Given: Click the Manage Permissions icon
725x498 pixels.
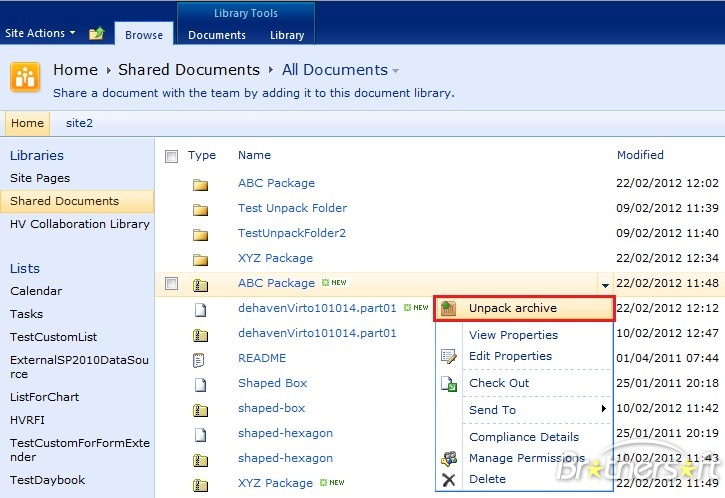Looking at the screenshot, I should click(449, 458).
